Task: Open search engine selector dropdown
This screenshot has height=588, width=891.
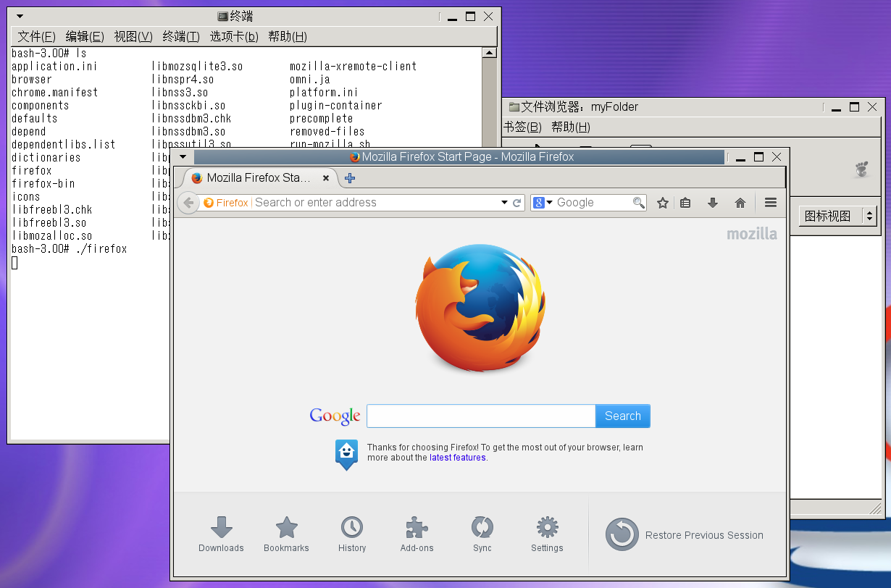Action: 543,203
